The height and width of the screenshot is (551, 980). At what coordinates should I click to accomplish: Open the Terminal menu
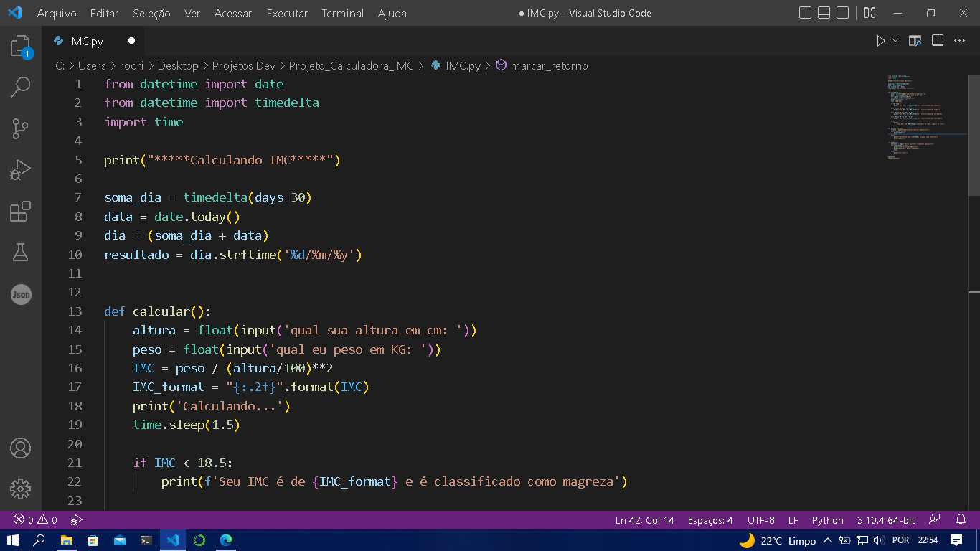click(x=342, y=13)
